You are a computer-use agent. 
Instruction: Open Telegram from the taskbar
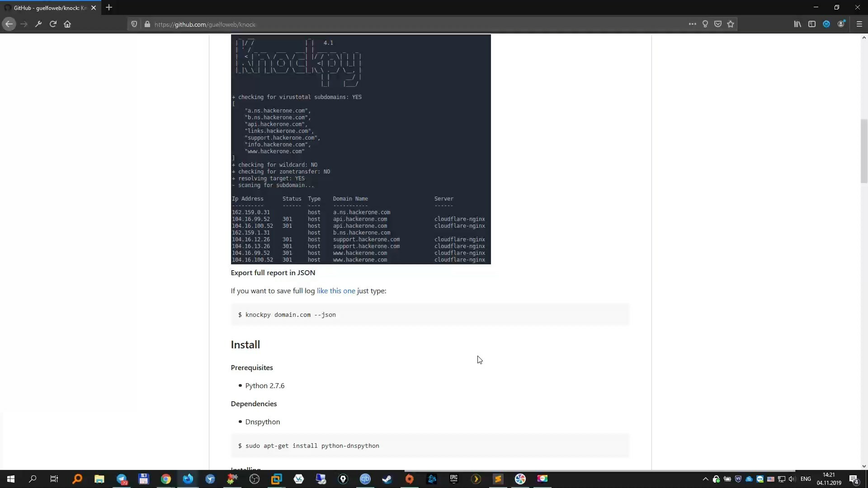click(122, 479)
